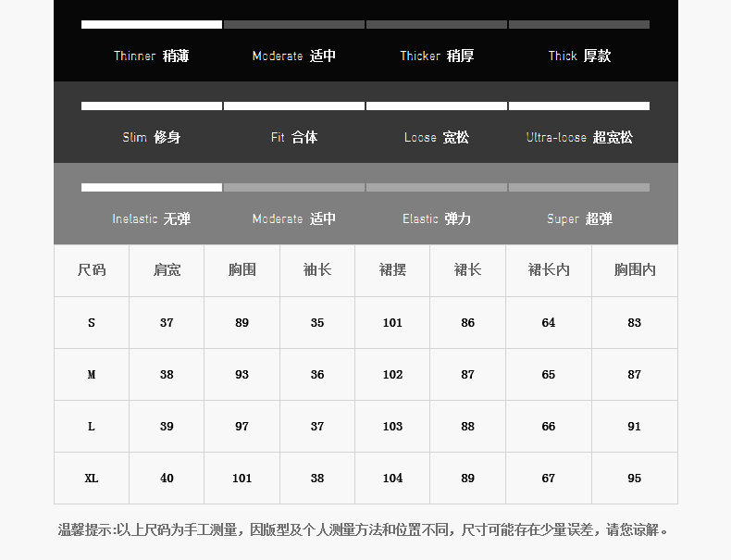
Task: Select the S size row label
Action: [x=92, y=323]
